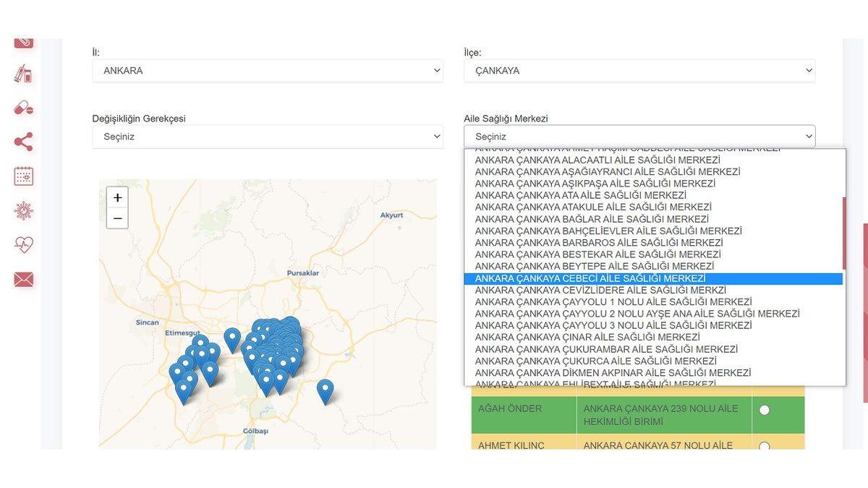
Task: Select ANKARA ÇANKAYA CEBECİ AİLE SAĞLIĞI MERKEZİ option
Action: 590,278
